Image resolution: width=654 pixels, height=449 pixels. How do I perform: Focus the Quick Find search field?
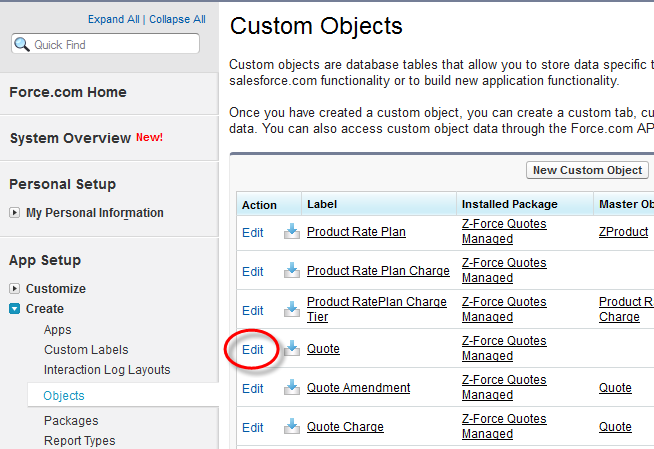[112, 44]
